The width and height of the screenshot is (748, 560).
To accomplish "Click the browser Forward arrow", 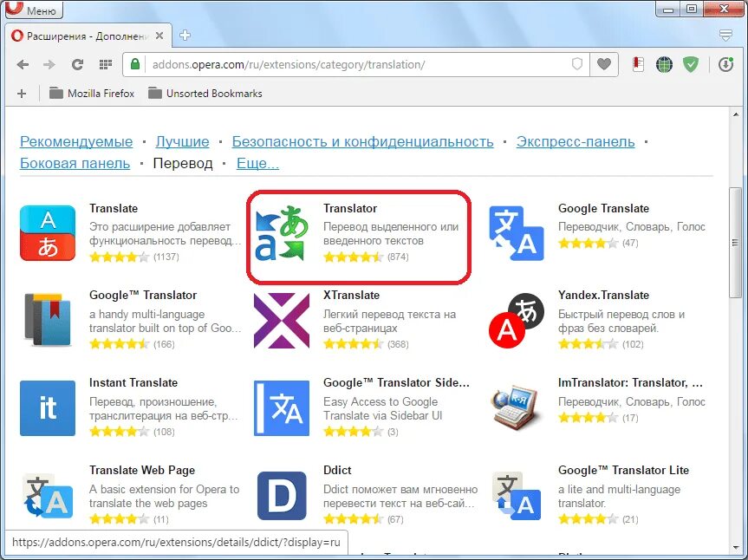I will coord(49,64).
